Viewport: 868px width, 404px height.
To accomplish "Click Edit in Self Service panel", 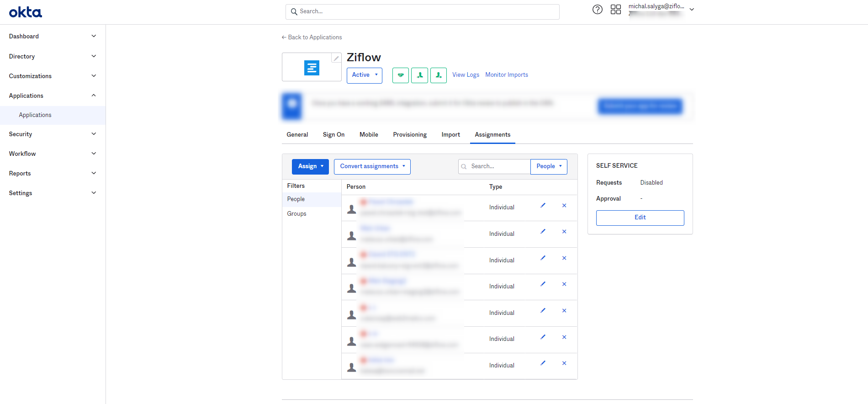I will [x=640, y=218].
